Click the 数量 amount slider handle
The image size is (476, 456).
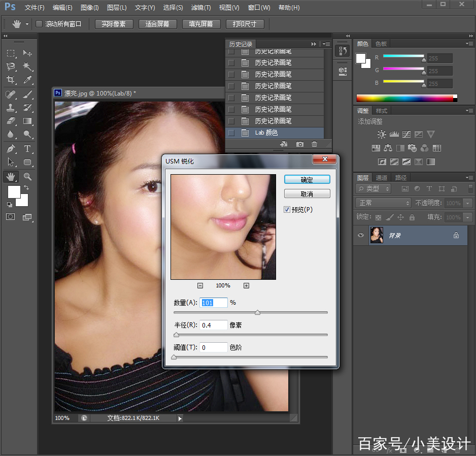[257, 313]
